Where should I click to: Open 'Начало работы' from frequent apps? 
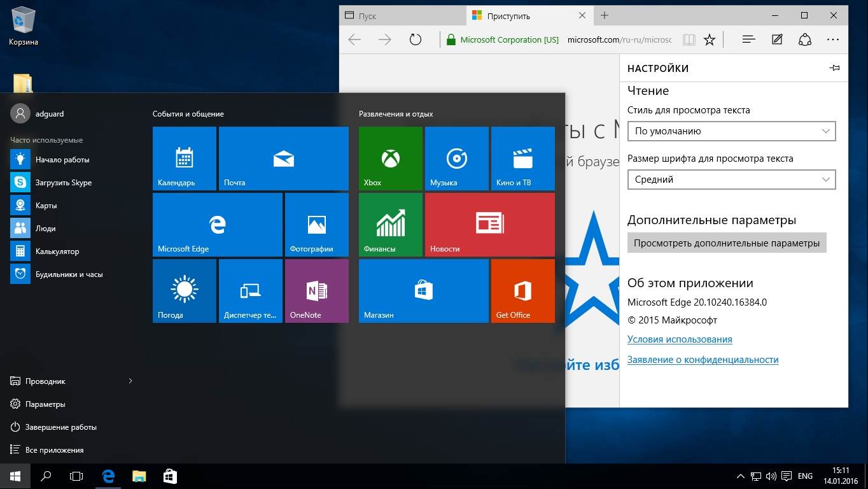tap(71, 160)
